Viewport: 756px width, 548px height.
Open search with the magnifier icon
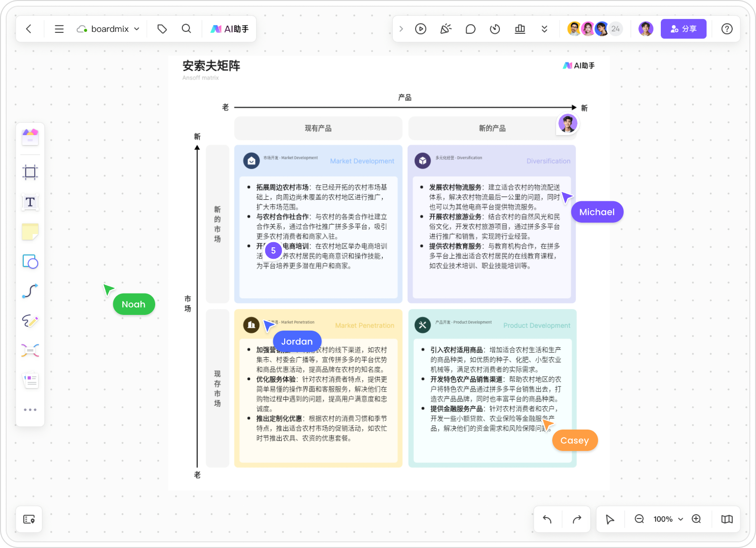coord(186,29)
